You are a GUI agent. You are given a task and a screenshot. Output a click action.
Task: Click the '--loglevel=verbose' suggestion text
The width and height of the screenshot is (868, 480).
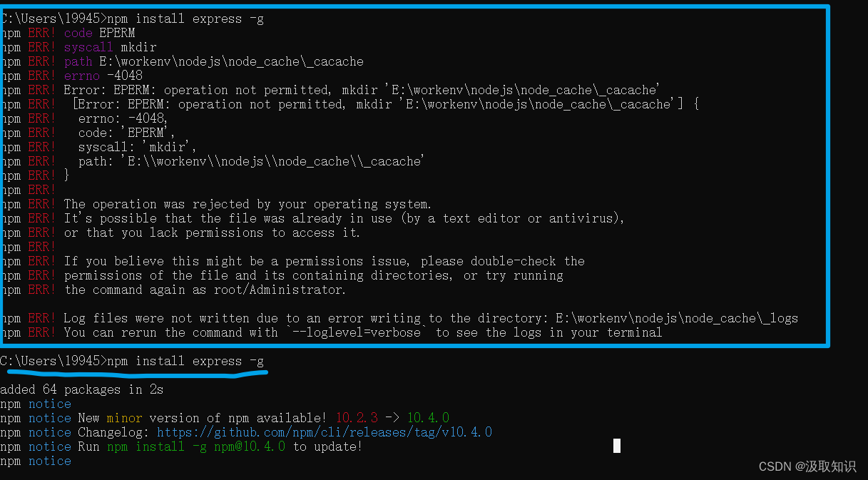[x=357, y=332]
